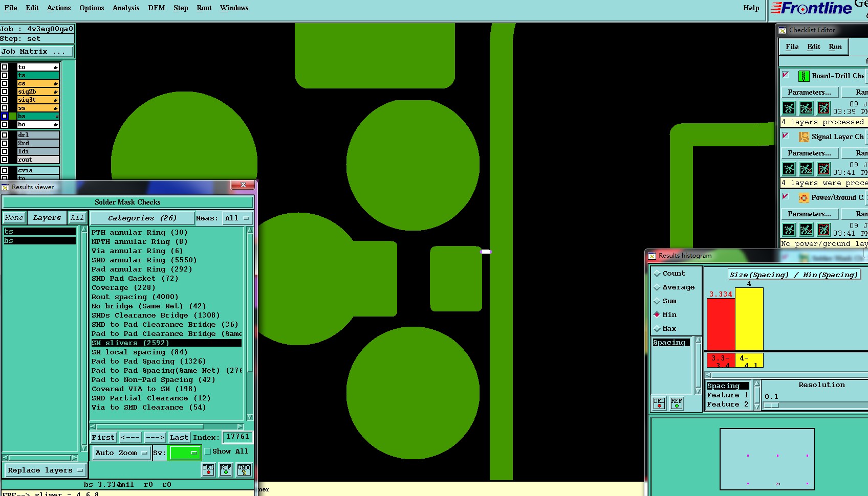Select the Max radio in histogram
The image size is (868, 496).
(657, 329)
